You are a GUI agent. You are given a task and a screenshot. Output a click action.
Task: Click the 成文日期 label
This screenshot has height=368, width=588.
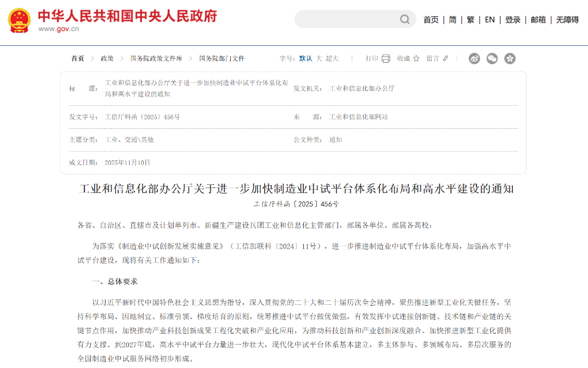83,162
